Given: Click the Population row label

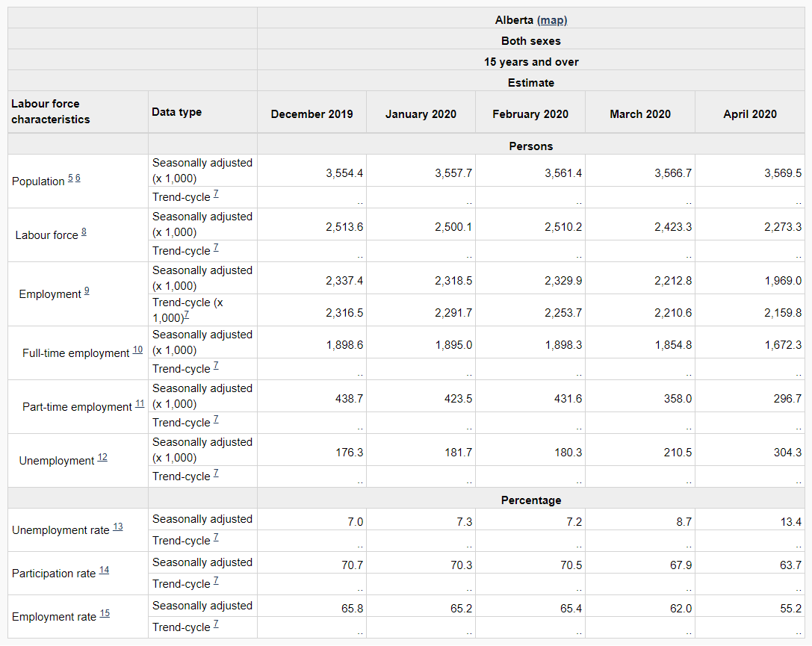Looking at the screenshot, I should (x=38, y=181).
